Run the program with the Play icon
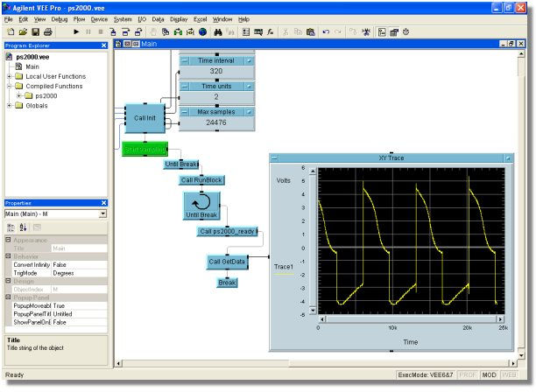This screenshot has width=536, height=392. click(76, 32)
